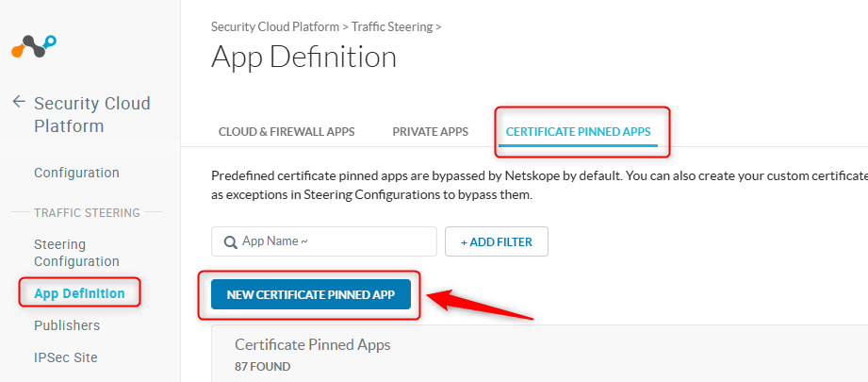
Task: Click the App Definition page title
Action: [303, 57]
